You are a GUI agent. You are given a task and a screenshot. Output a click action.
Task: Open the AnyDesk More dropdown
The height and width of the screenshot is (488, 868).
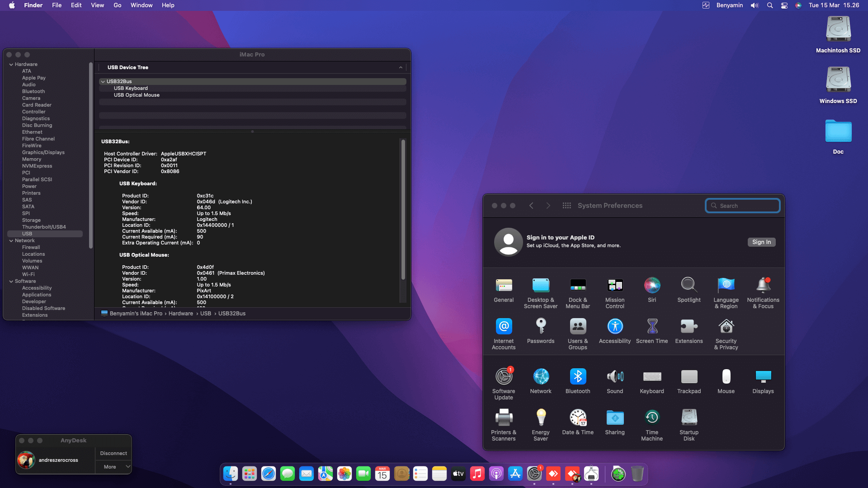[x=113, y=467]
